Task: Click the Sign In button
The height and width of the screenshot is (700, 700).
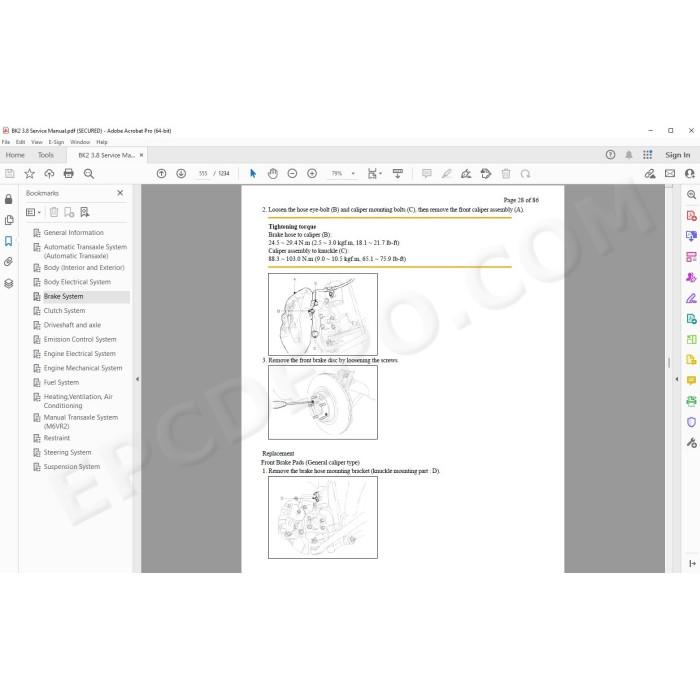Action: pos(678,155)
